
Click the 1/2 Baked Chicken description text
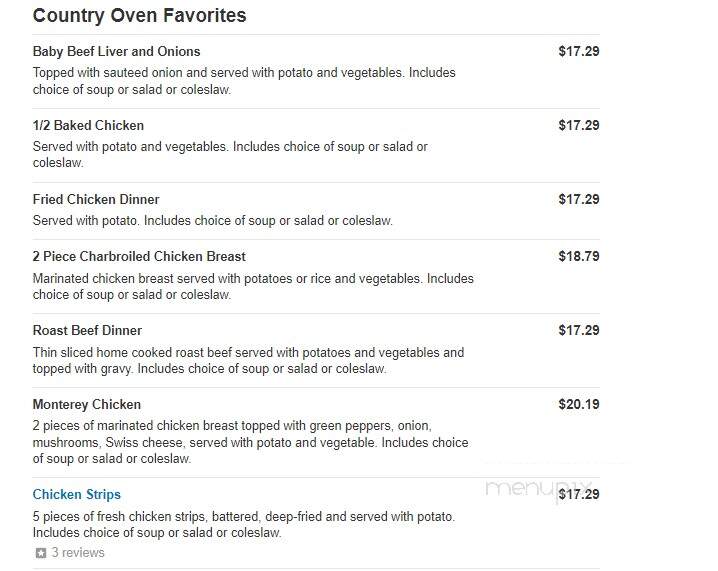tap(230, 155)
